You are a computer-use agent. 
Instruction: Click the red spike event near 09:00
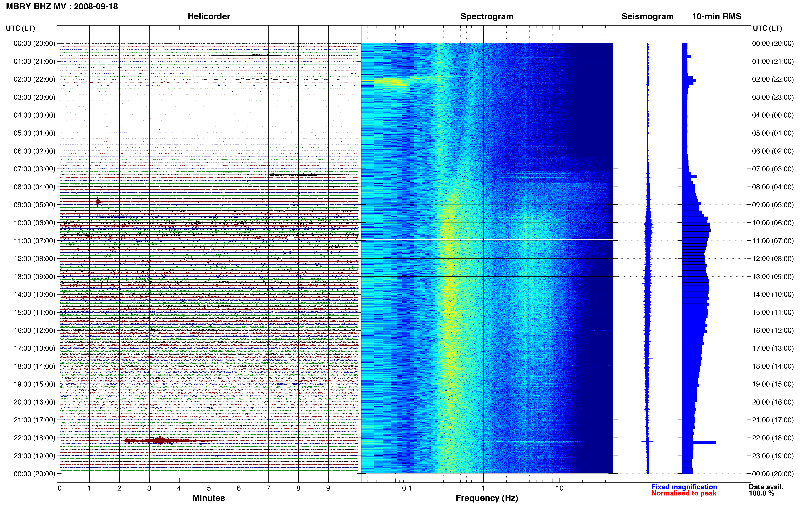pyautogui.click(x=98, y=202)
